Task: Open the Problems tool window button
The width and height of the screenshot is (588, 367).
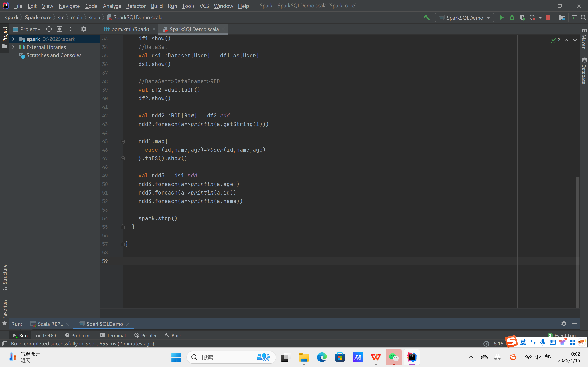Action: click(78, 335)
